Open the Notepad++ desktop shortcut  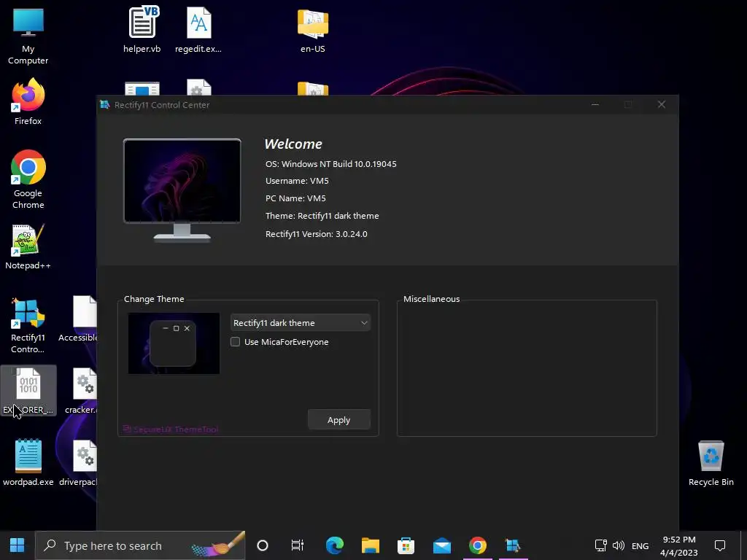tap(28, 246)
